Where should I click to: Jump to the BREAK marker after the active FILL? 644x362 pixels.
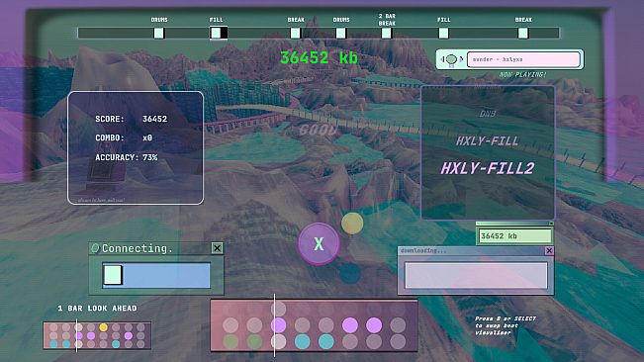[x=296, y=33]
